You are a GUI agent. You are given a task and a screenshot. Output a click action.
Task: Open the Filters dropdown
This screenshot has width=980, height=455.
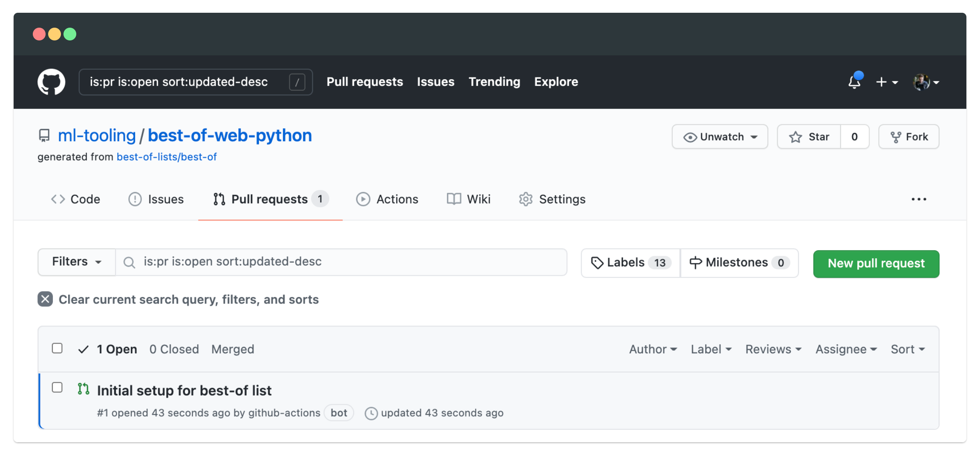coord(77,262)
